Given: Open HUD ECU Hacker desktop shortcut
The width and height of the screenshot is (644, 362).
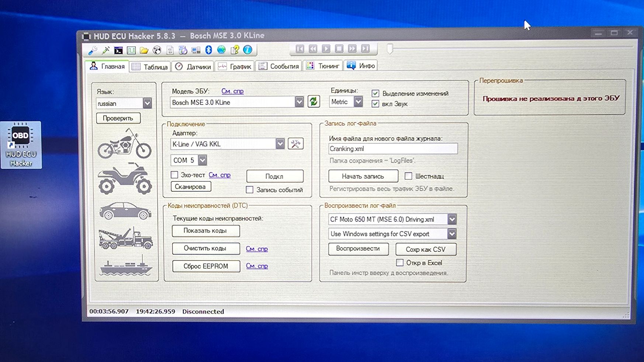Looking at the screenshot, I should [x=21, y=145].
